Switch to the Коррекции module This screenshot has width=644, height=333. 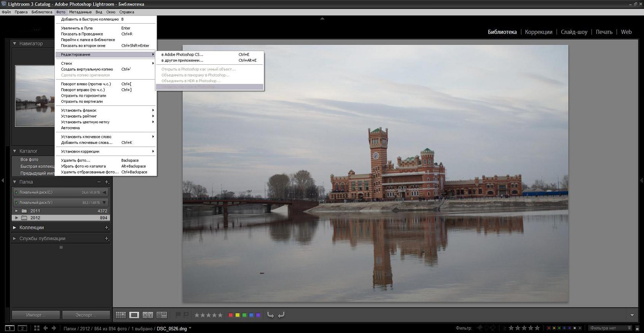538,32
